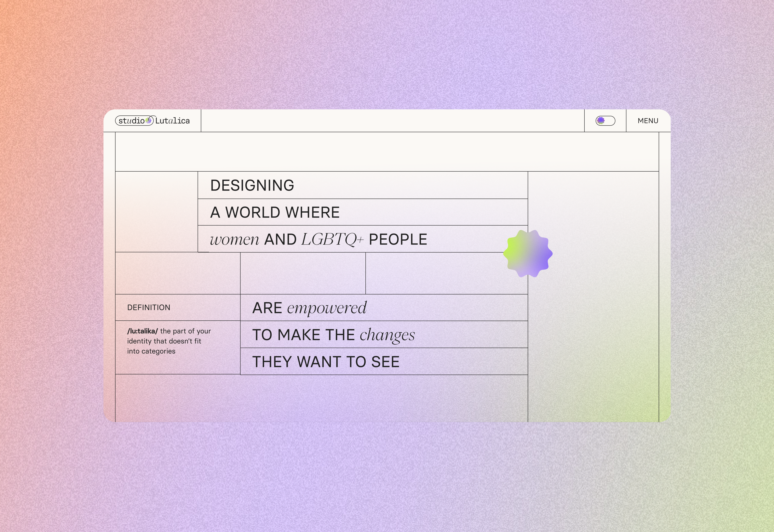Click the /lu:talika/ definition text
Image resolution: width=774 pixels, height=532 pixels.
point(169,341)
